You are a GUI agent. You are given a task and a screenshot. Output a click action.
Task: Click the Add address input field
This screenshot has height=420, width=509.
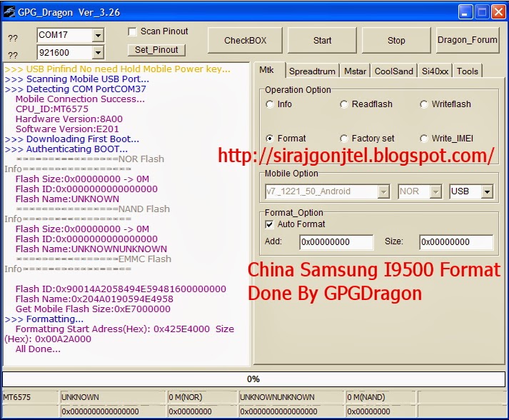click(x=336, y=242)
